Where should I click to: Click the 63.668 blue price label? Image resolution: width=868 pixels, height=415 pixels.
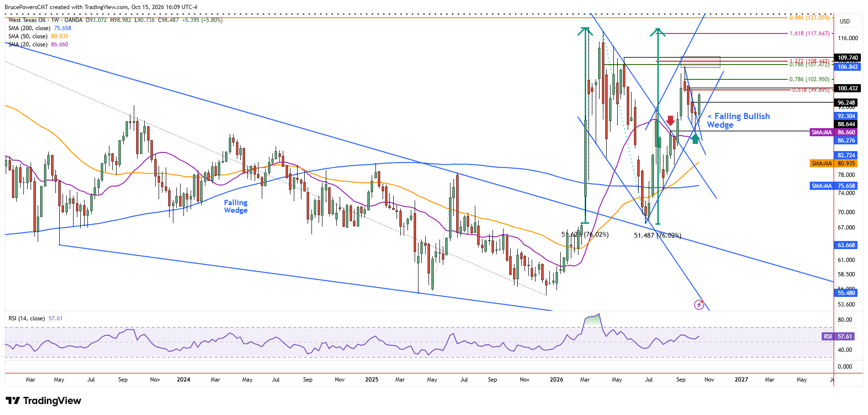[847, 245]
